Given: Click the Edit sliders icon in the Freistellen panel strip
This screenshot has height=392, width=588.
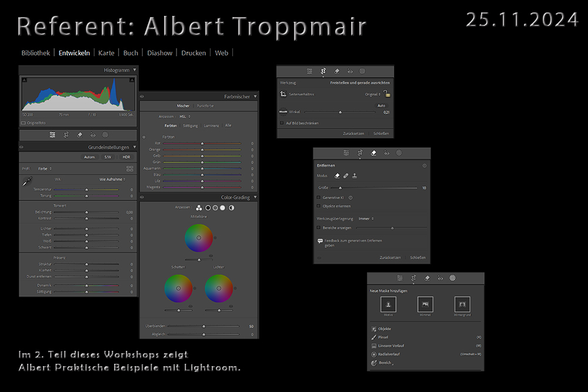Looking at the screenshot, I should click(x=309, y=71).
